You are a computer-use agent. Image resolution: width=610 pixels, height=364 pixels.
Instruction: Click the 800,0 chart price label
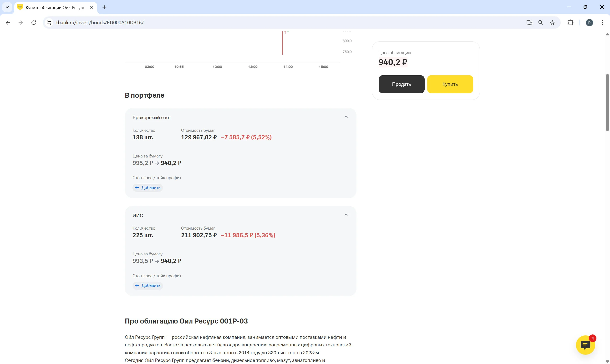tap(347, 41)
